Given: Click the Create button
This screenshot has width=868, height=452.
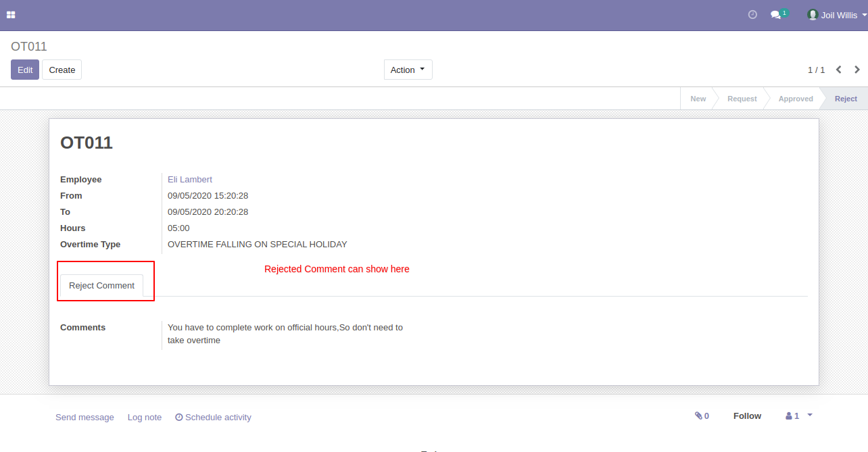Looking at the screenshot, I should [x=62, y=70].
